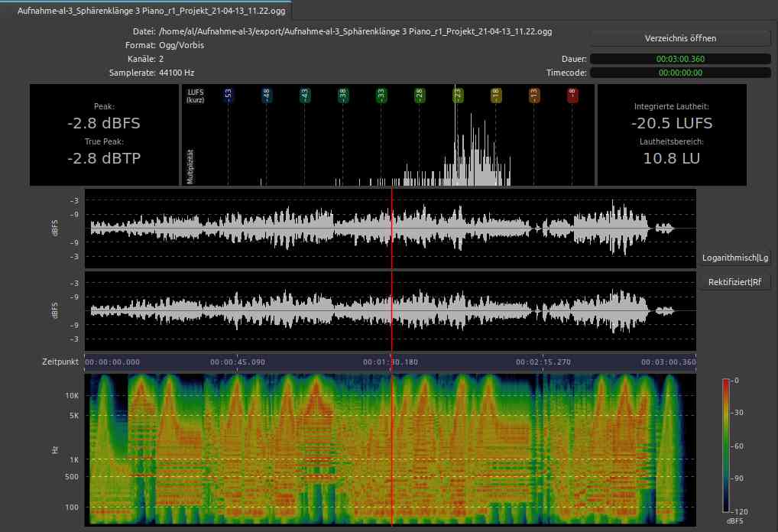Screen dimensions: 778x532
Task: Click the Verzeichnis öffnen button
Action: (680, 38)
